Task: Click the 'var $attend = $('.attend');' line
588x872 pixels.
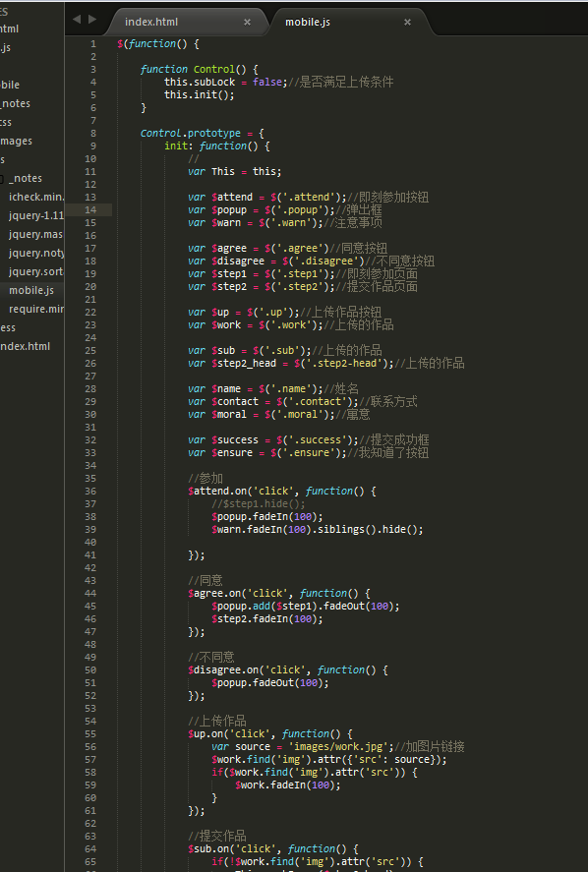Action: tap(308, 198)
